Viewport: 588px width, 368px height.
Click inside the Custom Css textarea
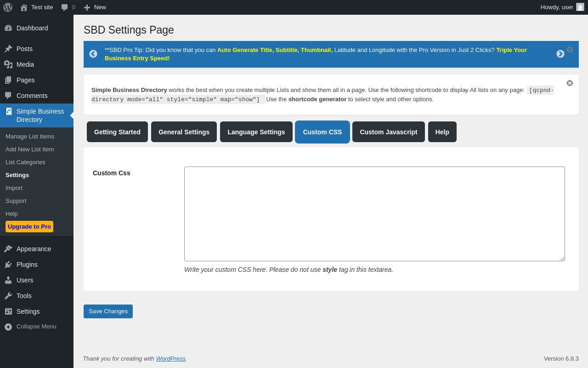[x=374, y=214]
